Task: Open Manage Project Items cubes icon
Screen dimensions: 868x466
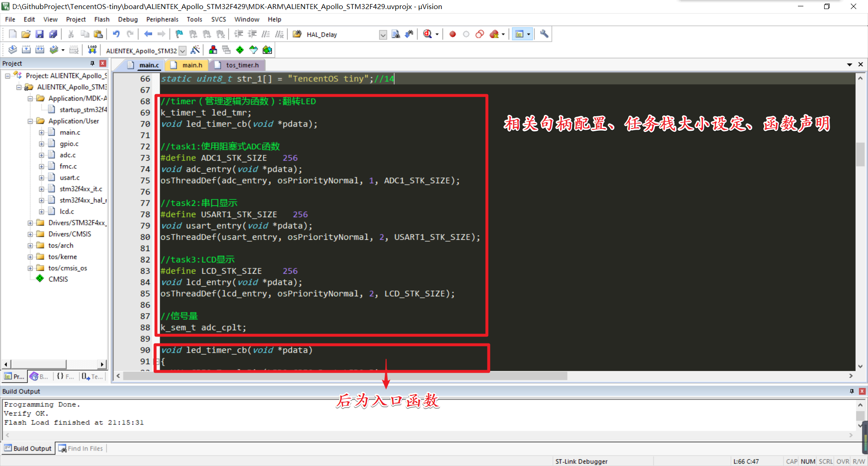Action: click(x=213, y=50)
